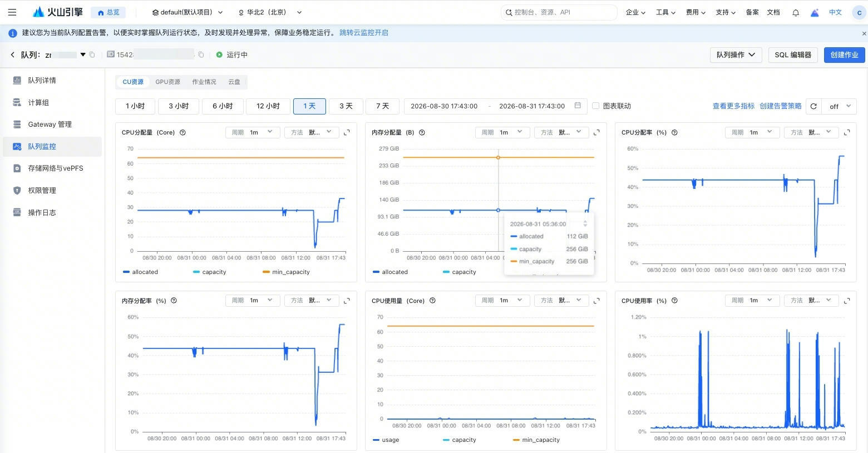Open the 队列操作 dropdown
The width and height of the screenshot is (868, 453).
coord(736,55)
